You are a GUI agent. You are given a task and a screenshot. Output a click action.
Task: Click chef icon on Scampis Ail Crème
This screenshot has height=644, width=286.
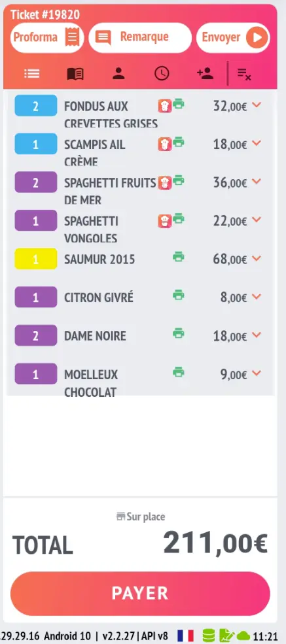[165, 144]
